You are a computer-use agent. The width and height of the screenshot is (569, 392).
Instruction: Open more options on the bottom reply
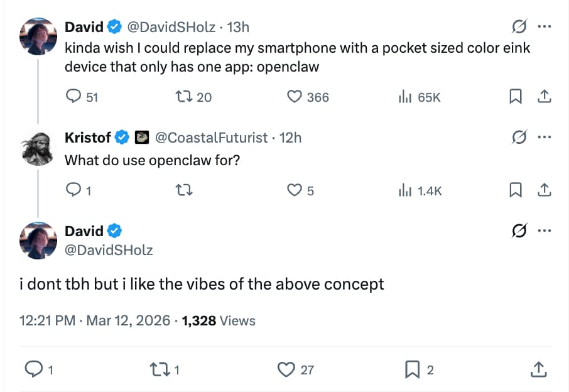click(x=543, y=231)
